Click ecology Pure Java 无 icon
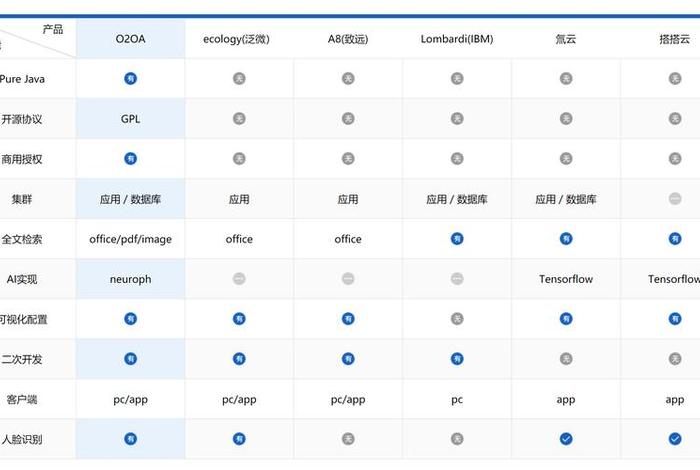 pos(239,78)
